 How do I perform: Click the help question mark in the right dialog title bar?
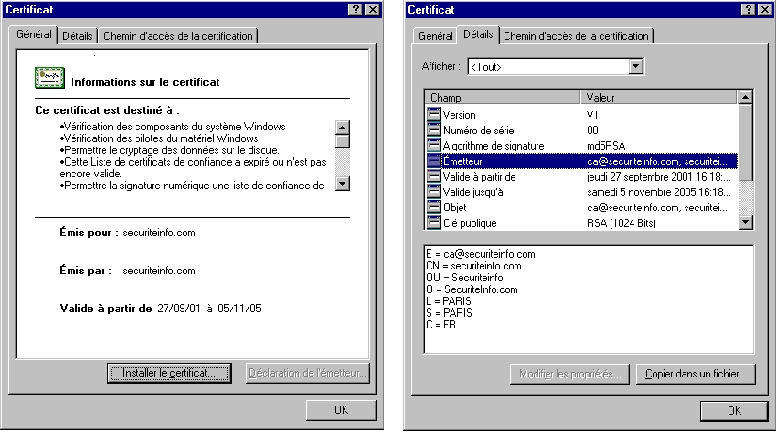point(744,9)
